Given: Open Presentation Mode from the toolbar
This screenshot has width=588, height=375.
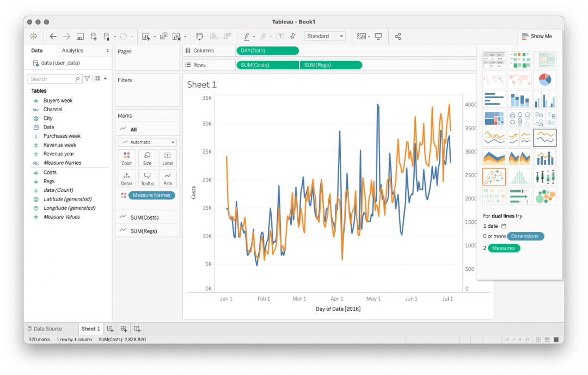Looking at the screenshot, I should 378,37.
